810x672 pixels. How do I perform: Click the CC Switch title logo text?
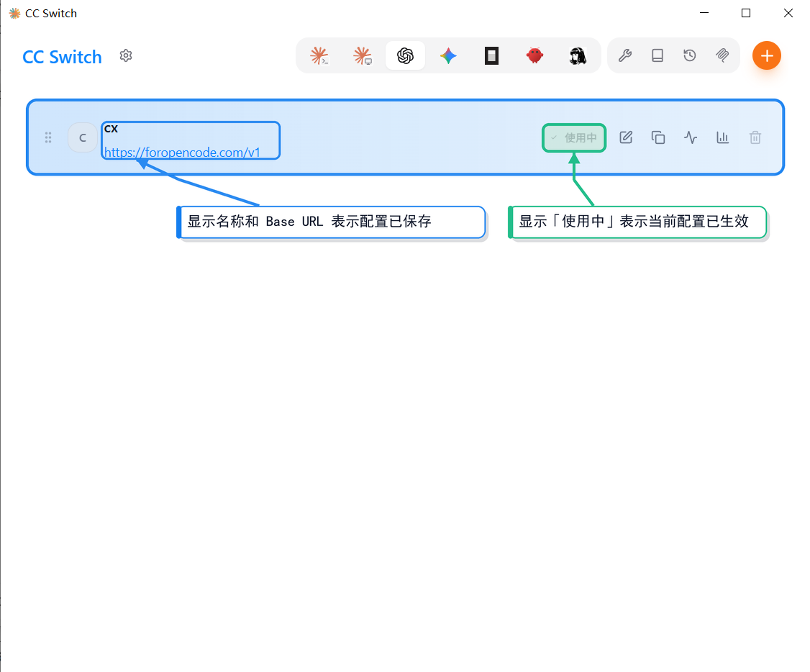pos(62,57)
